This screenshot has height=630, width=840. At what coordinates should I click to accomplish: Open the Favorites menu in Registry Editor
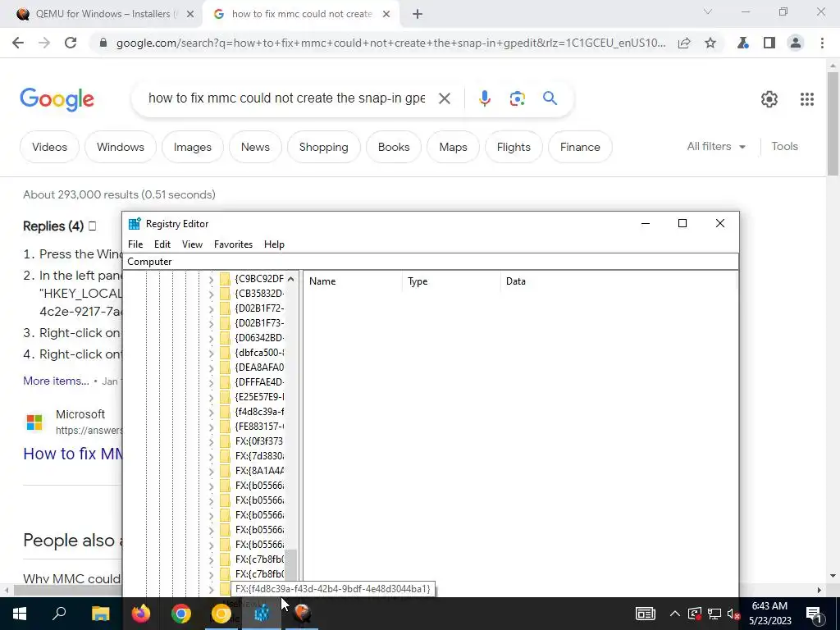click(x=233, y=244)
